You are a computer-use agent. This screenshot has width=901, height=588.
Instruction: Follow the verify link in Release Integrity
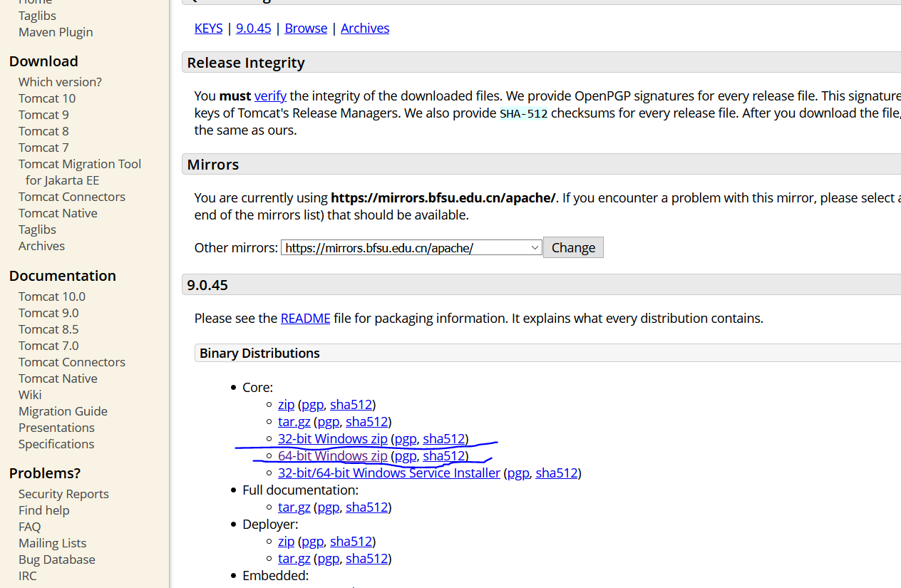pyautogui.click(x=270, y=96)
